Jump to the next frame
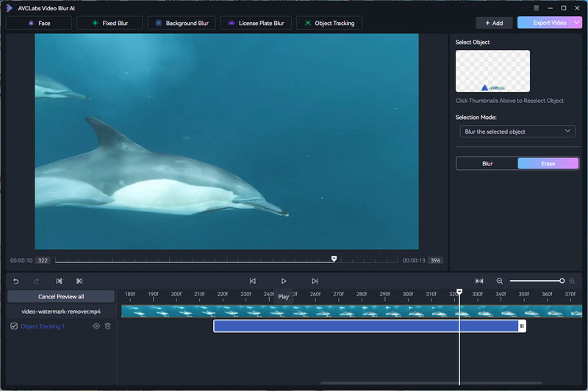The image size is (588, 391). (x=315, y=281)
